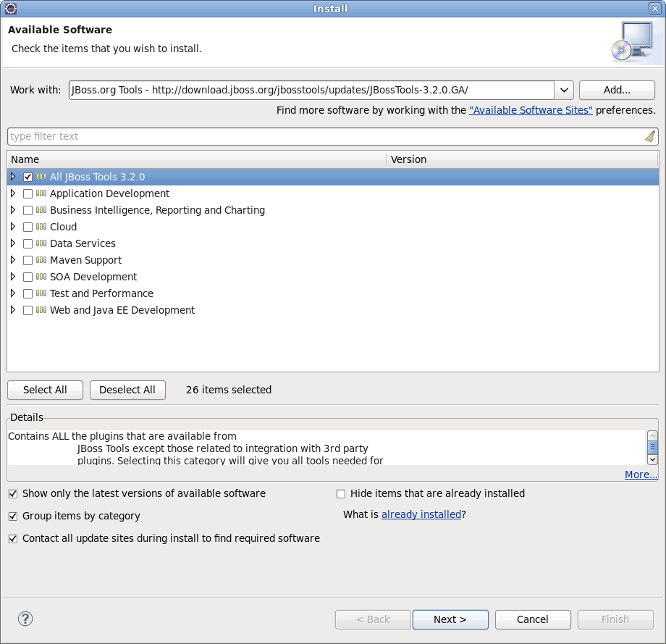Click the Data Services category icon
This screenshot has width=666, height=644.
click(x=41, y=243)
